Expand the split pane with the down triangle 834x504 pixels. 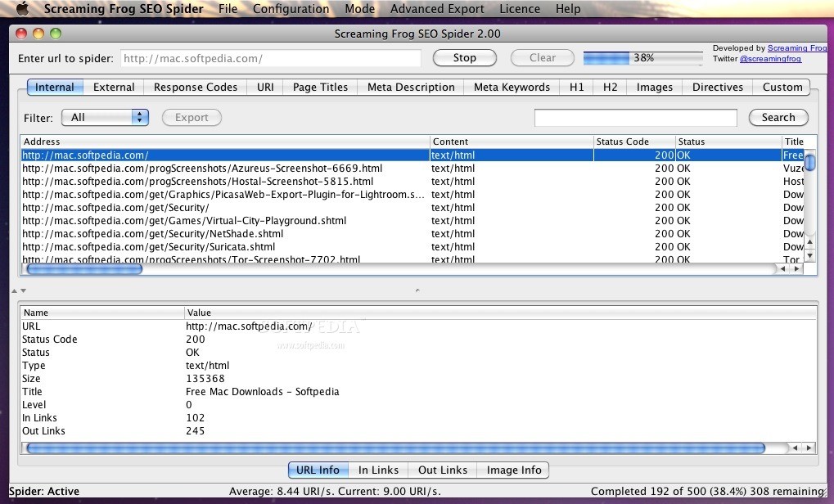click(x=23, y=290)
